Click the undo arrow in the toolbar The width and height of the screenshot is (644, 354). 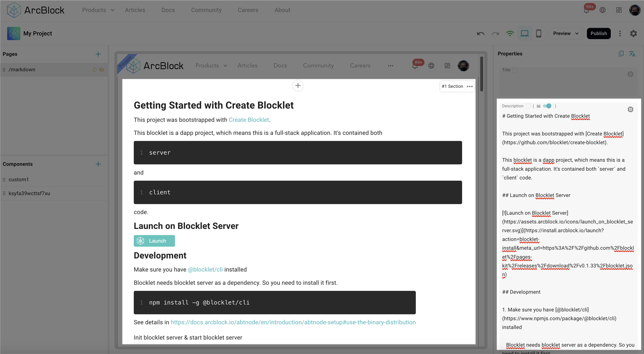click(x=480, y=33)
